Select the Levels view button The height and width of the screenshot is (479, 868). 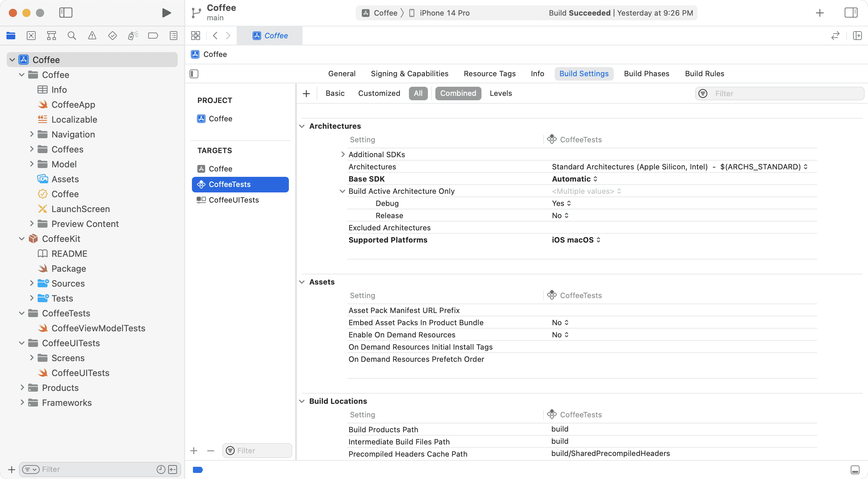[500, 93]
